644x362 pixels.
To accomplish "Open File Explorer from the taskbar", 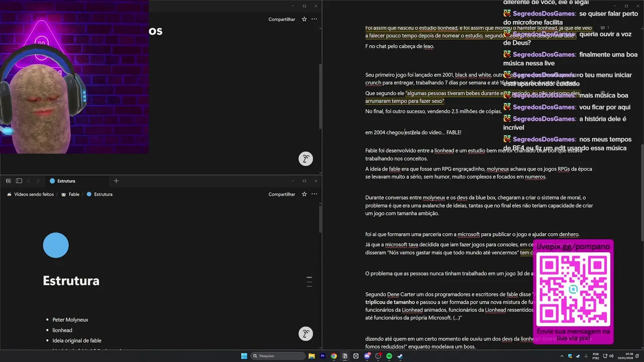I will coord(311,356).
